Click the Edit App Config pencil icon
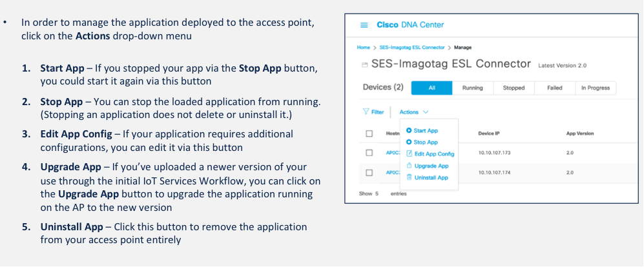644x267 pixels. (x=410, y=154)
